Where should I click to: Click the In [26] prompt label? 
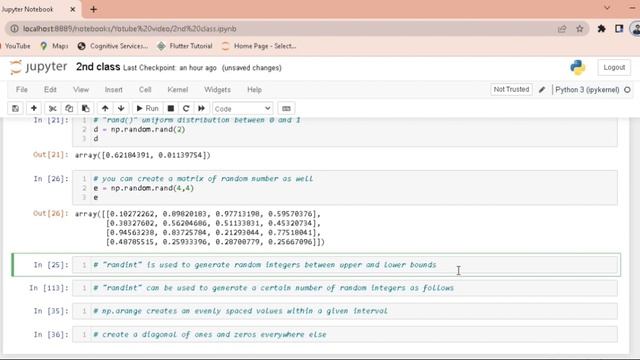coord(51,179)
